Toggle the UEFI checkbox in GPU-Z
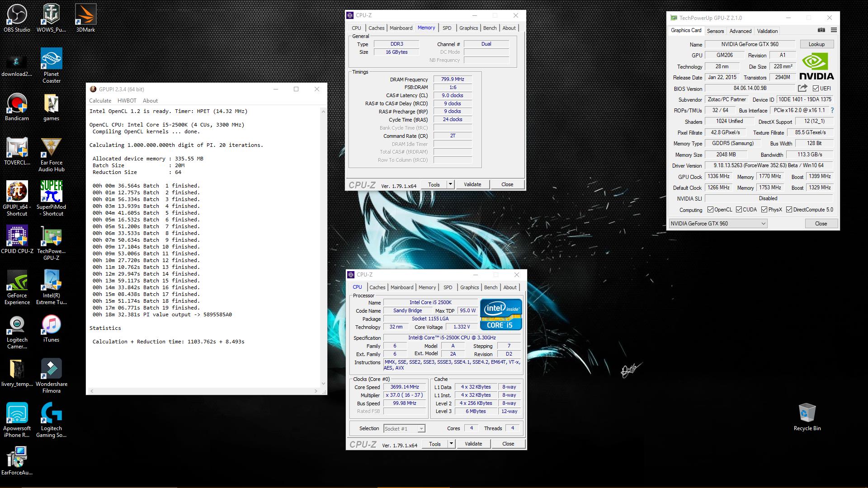 pyautogui.click(x=816, y=89)
